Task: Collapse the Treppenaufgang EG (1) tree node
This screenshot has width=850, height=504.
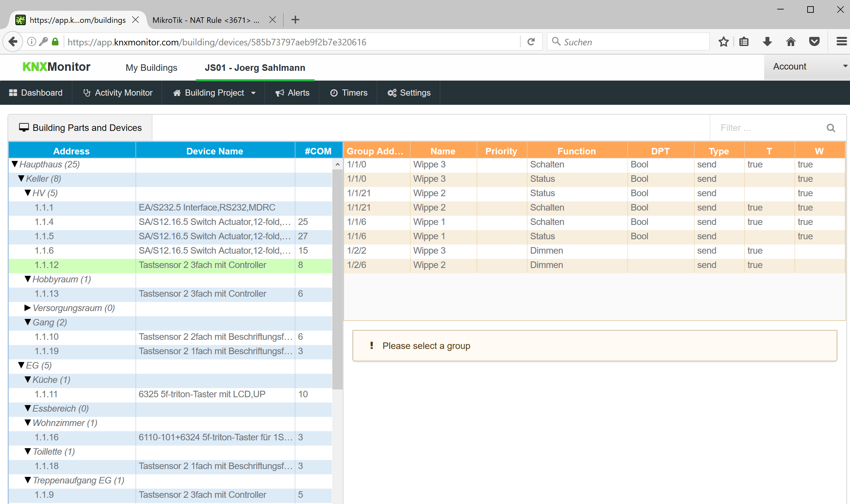Action: (x=28, y=480)
